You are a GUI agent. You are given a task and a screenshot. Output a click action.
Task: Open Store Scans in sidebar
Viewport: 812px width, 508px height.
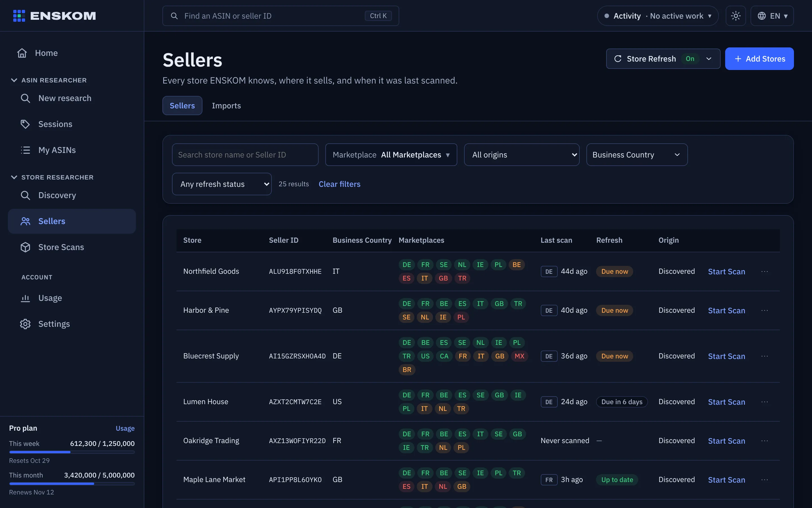(72, 247)
